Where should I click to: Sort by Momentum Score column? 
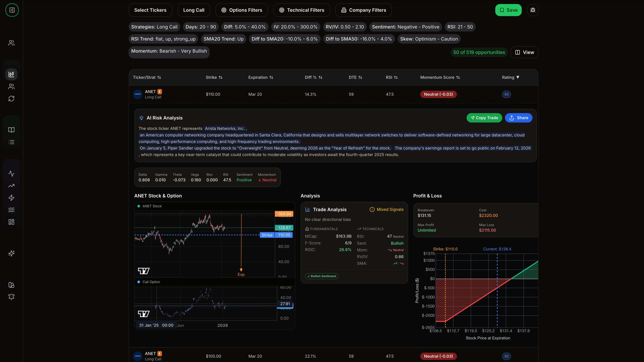[x=440, y=77]
